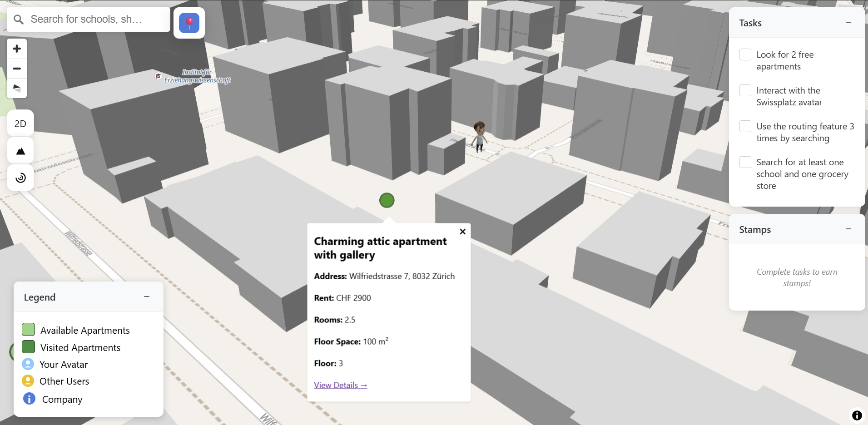Click the rent value 'CHF 2900'

(353, 298)
